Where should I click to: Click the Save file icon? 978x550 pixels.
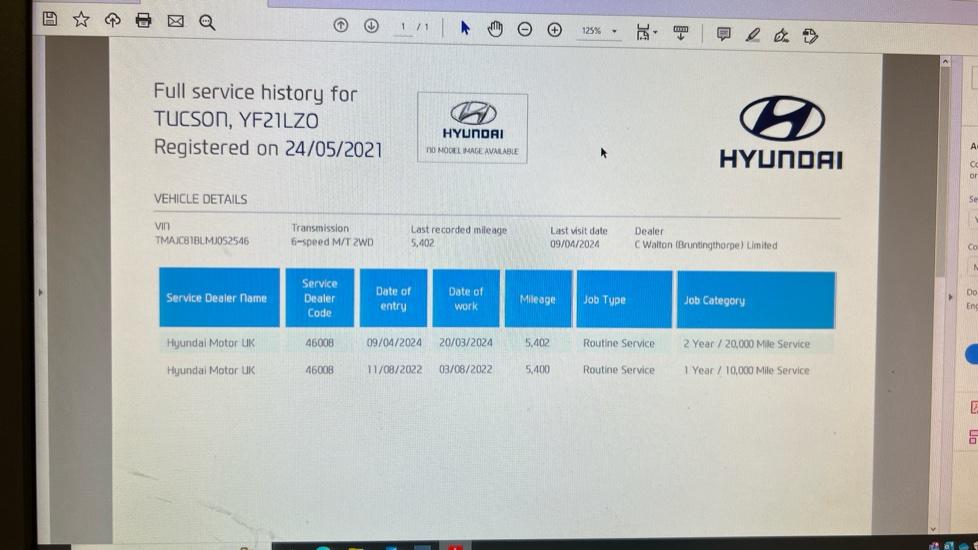[50, 19]
